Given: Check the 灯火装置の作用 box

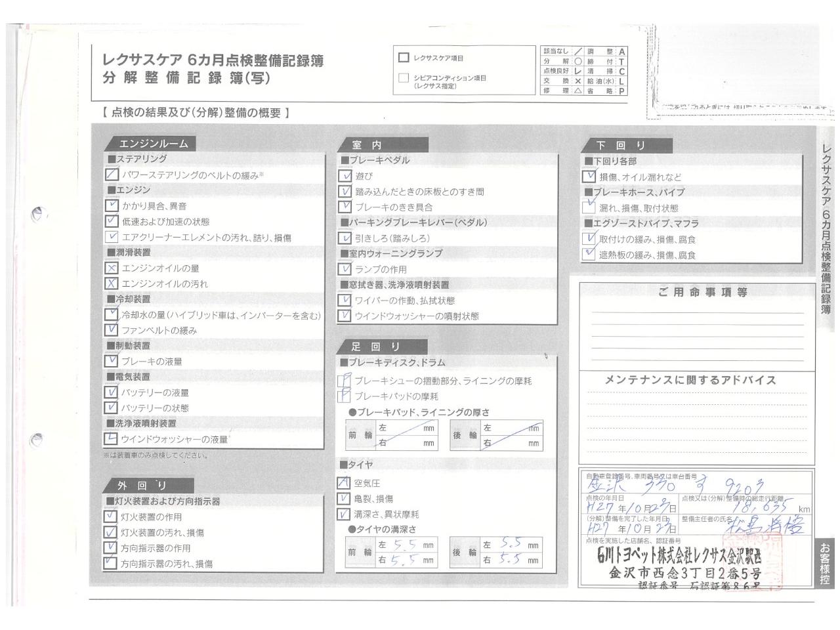Looking at the screenshot, I should point(110,516).
